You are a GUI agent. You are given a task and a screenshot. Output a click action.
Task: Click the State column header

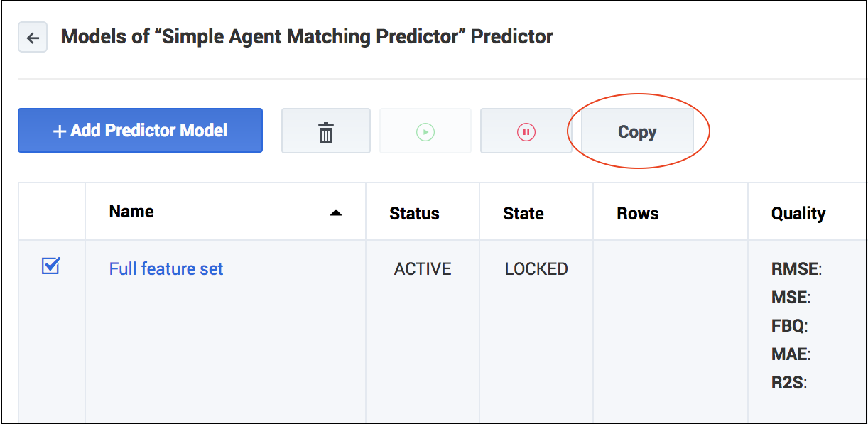coord(523,214)
